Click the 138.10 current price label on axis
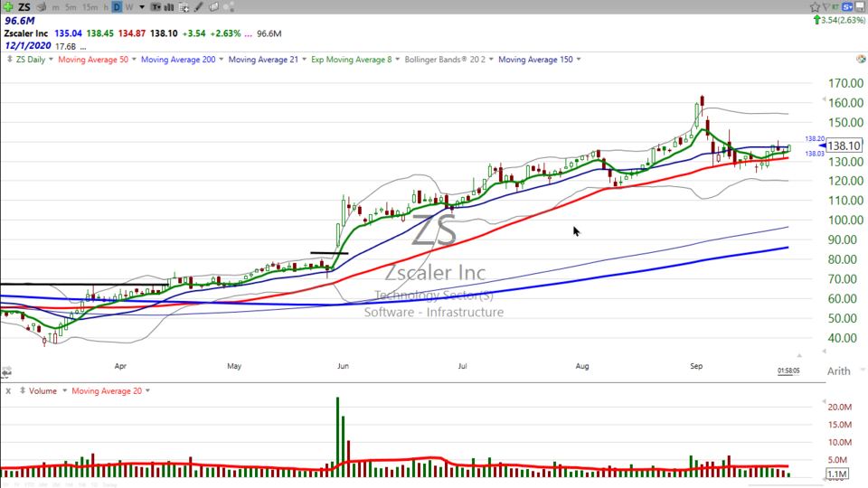868x488 pixels. click(x=844, y=145)
